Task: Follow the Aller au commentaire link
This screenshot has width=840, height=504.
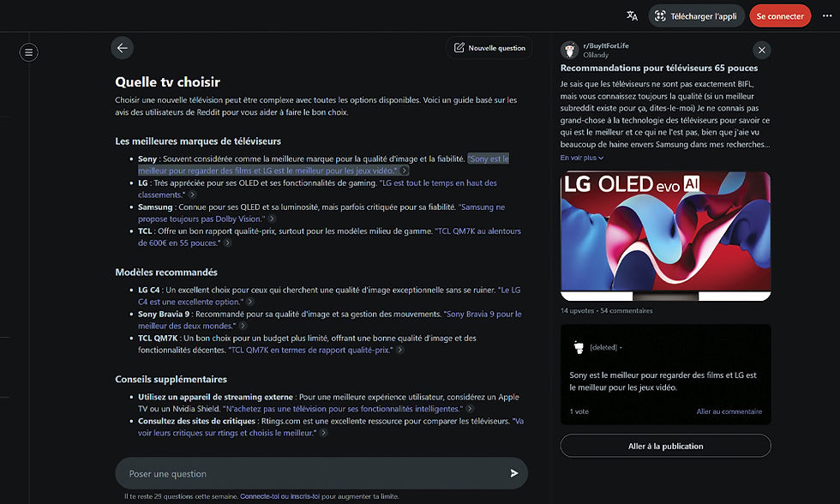Action: (729, 411)
